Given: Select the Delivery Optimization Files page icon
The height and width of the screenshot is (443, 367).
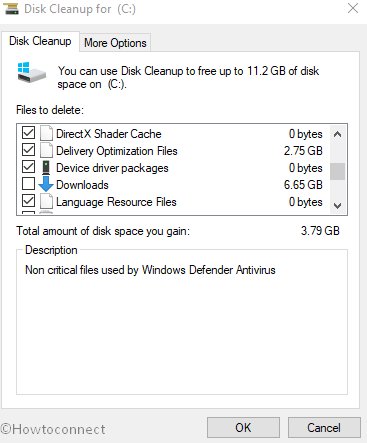Looking at the screenshot, I should [46, 150].
